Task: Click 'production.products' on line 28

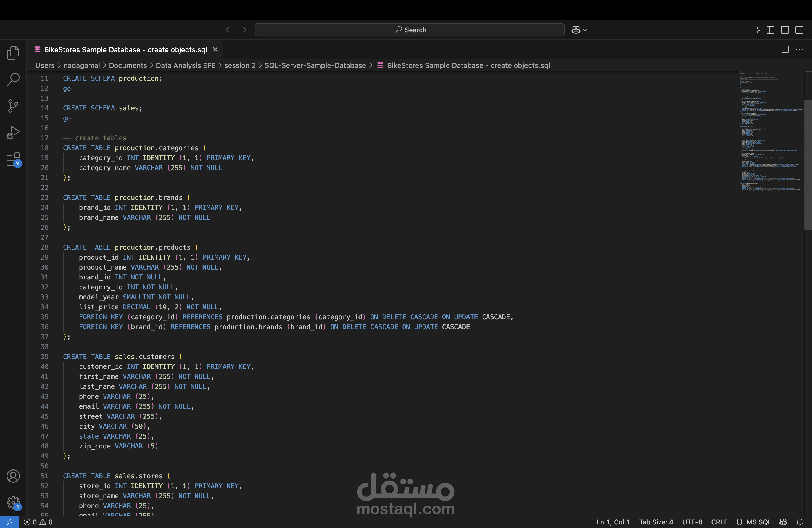Action: pyautogui.click(x=152, y=247)
